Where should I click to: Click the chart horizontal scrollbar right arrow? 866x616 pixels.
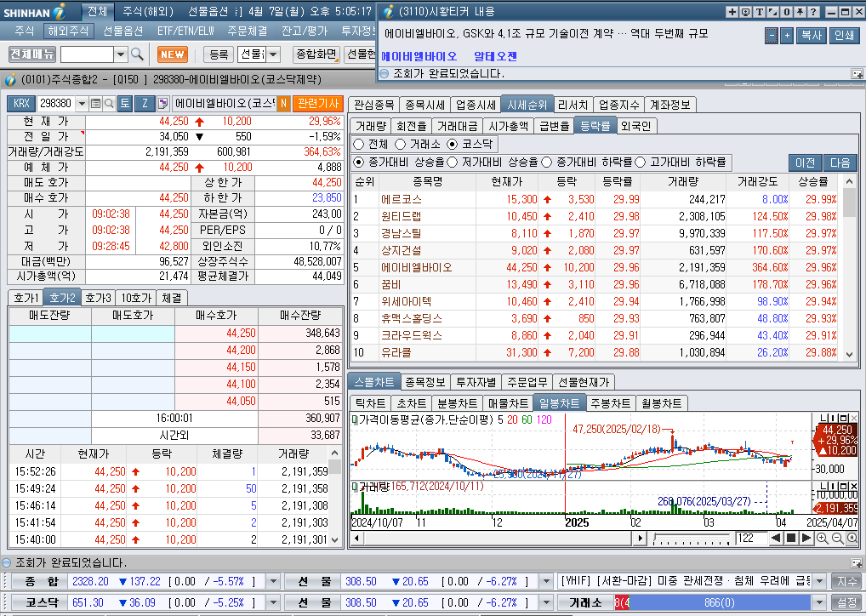[x=640, y=538]
